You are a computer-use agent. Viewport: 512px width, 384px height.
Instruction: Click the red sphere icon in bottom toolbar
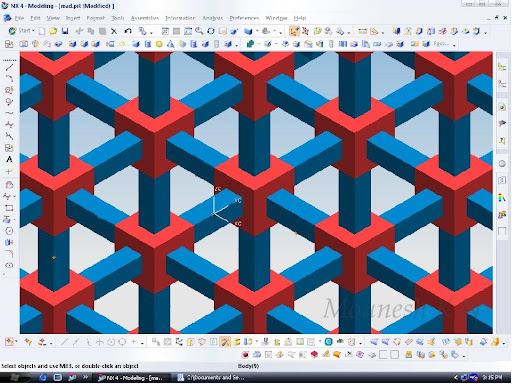[x=245, y=355]
